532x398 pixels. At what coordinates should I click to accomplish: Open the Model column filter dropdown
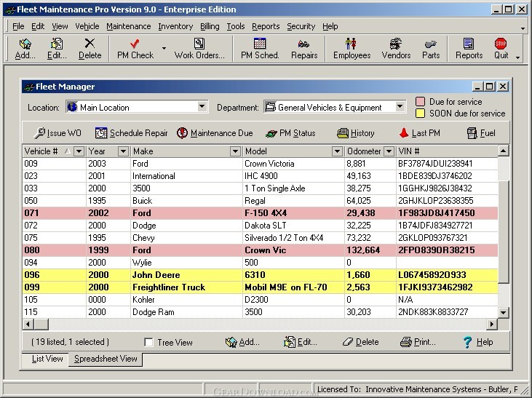(x=337, y=151)
